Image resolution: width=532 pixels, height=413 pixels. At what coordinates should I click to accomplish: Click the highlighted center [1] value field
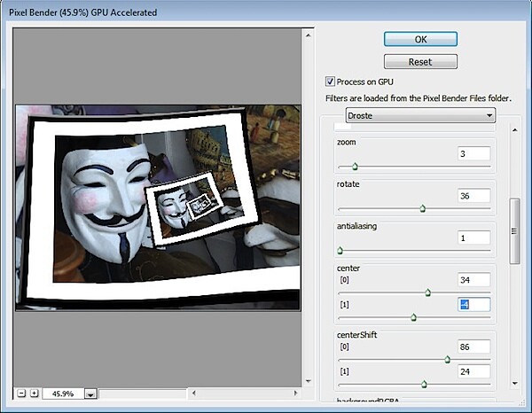473,305
